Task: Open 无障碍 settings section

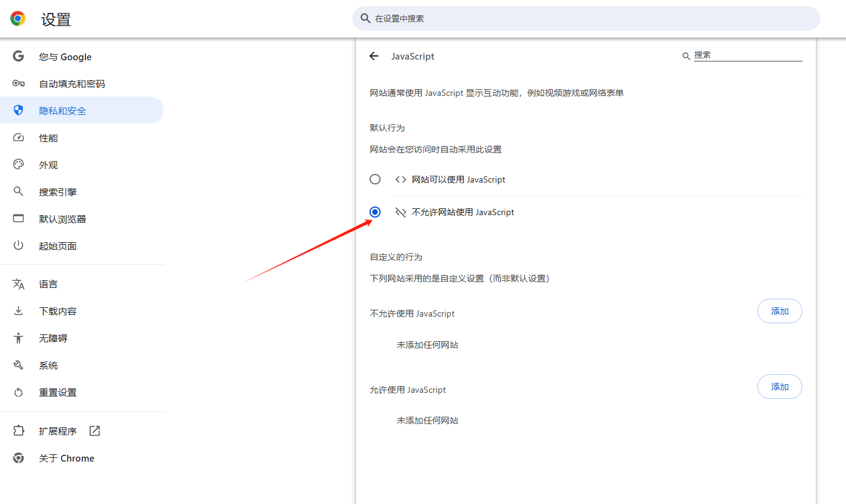Action: tap(82, 338)
